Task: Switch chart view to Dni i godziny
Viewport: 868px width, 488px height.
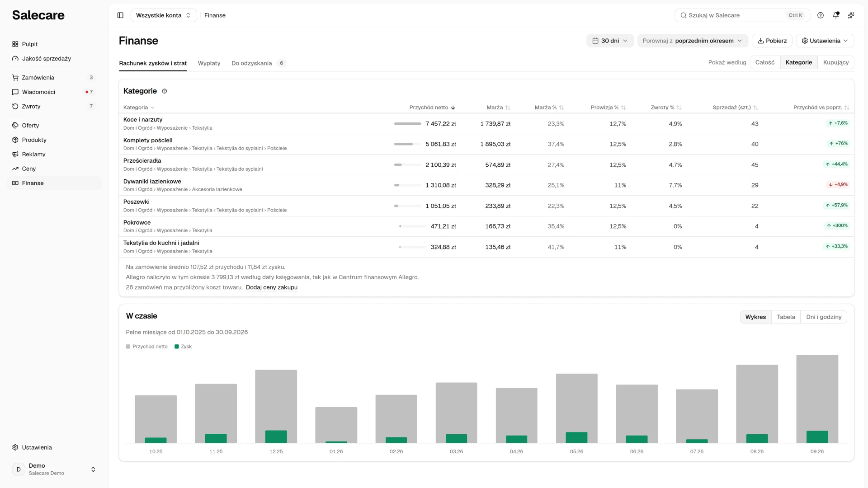Action: pos(824,317)
